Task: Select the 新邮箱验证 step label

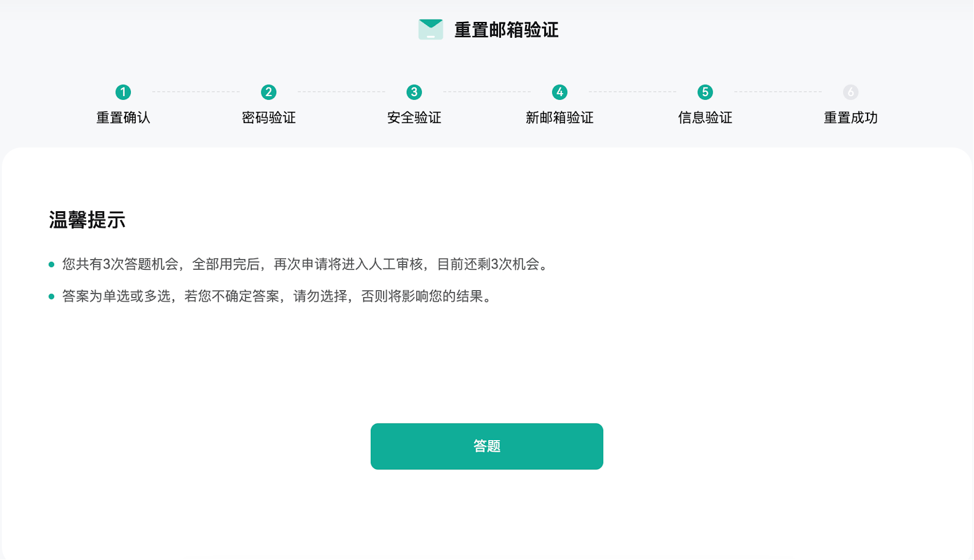Action: coord(559,117)
